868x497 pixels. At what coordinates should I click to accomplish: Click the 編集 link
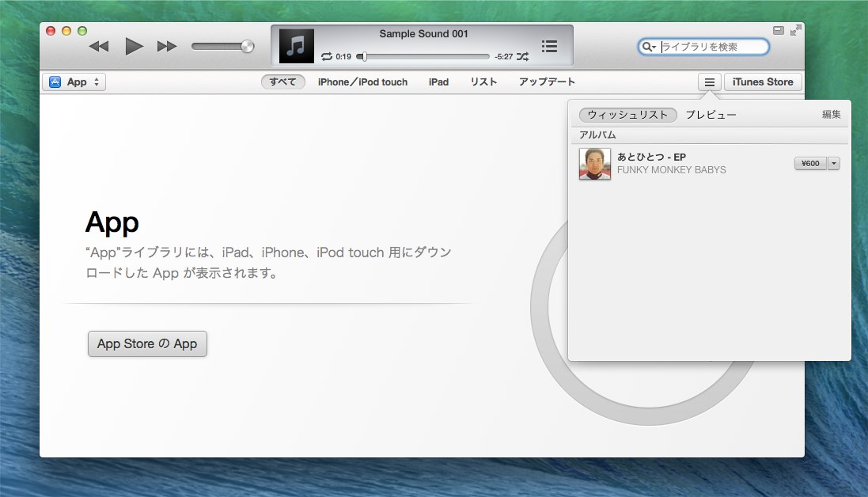(831, 115)
